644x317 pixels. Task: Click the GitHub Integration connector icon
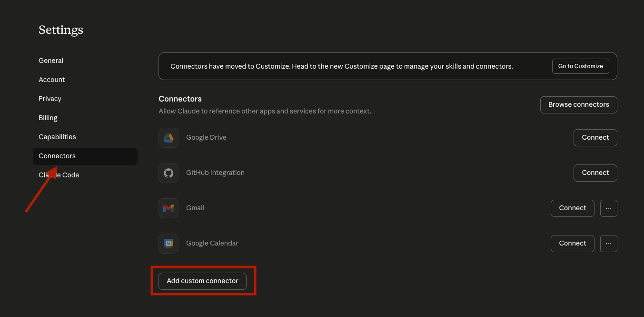pyautogui.click(x=168, y=173)
